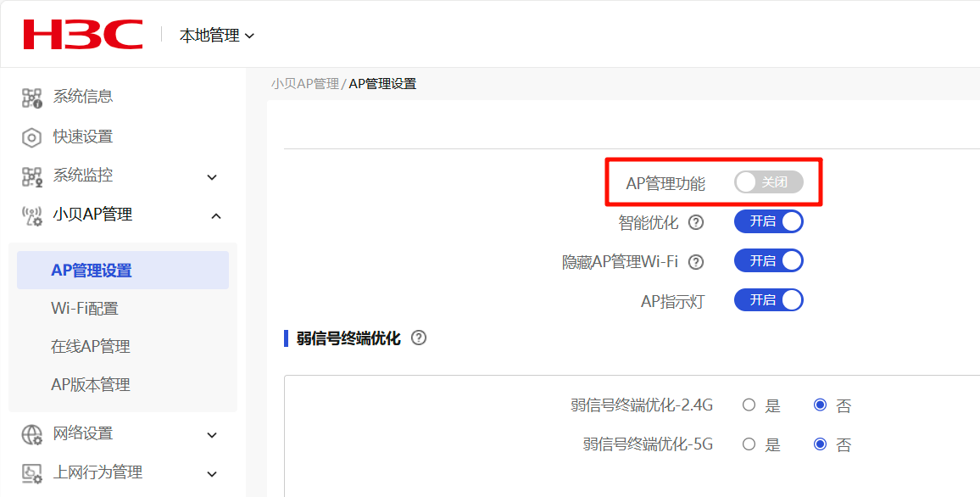Select 是 for 弱信号终端优化-2.4G

pyautogui.click(x=749, y=405)
